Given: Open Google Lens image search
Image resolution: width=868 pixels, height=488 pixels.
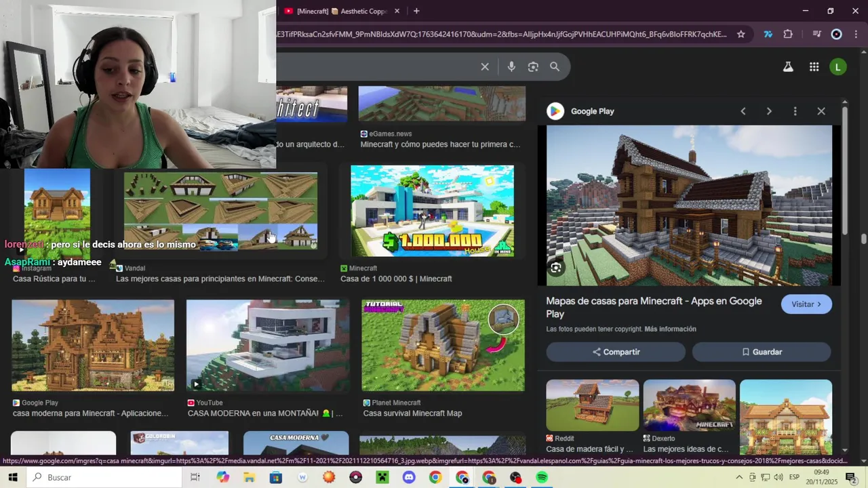Looking at the screenshot, I should point(533,66).
